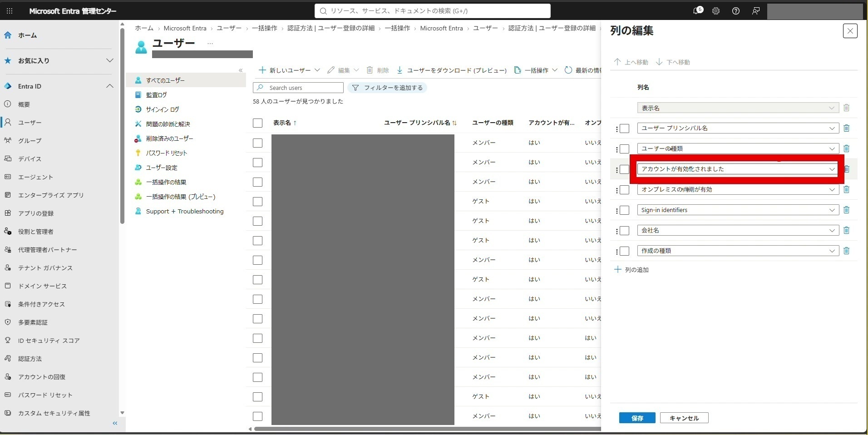Open the 作成の種類 column dropdown

click(x=738, y=251)
